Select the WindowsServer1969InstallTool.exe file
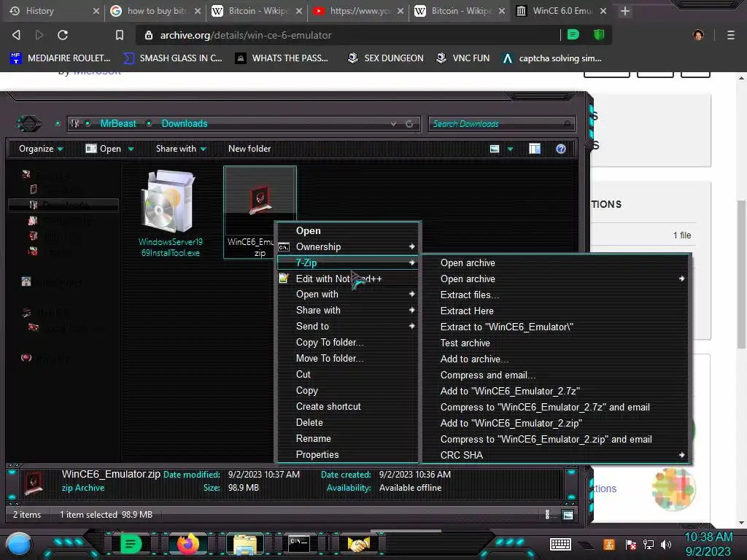 coord(170,213)
